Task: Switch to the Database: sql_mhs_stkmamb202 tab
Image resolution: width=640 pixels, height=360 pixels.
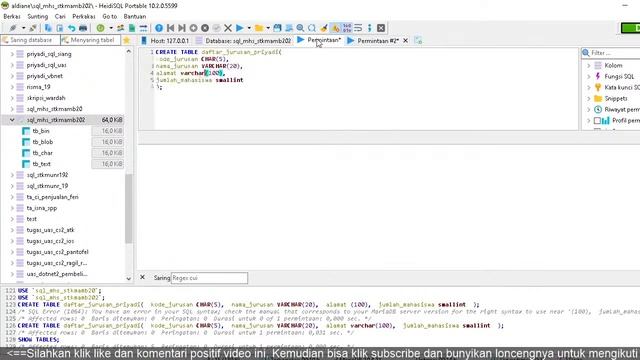Action: click(x=243, y=40)
